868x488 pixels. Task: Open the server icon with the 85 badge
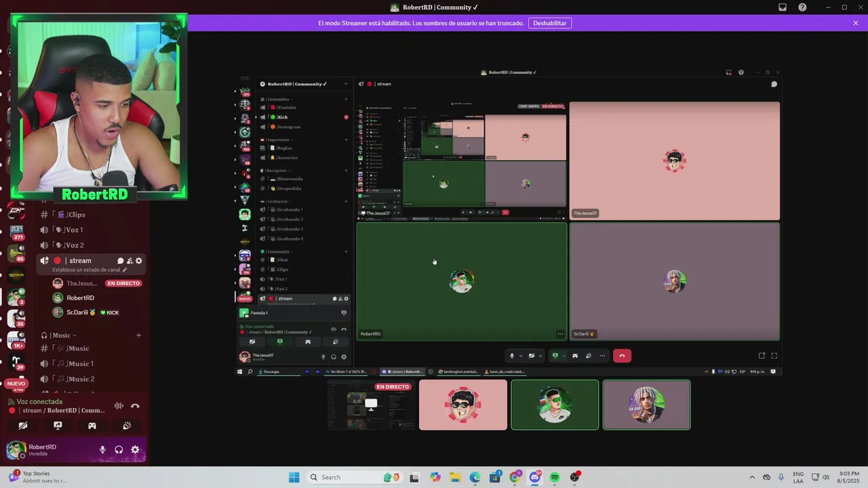tap(17, 253)
